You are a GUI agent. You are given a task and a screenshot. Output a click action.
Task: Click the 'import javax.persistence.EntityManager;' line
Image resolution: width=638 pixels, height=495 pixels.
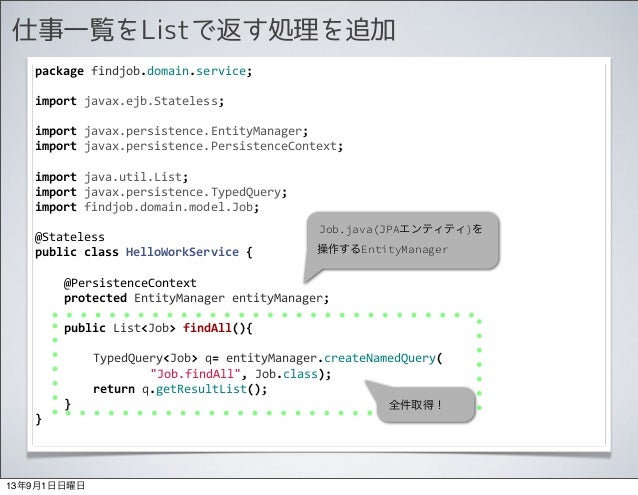171,131
